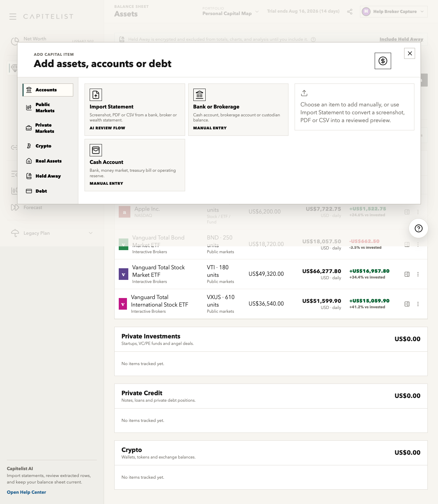Viewport: 438px width, 504px height.
Task: Click the +US$15,059.90 gain figure
Action: 369,301
